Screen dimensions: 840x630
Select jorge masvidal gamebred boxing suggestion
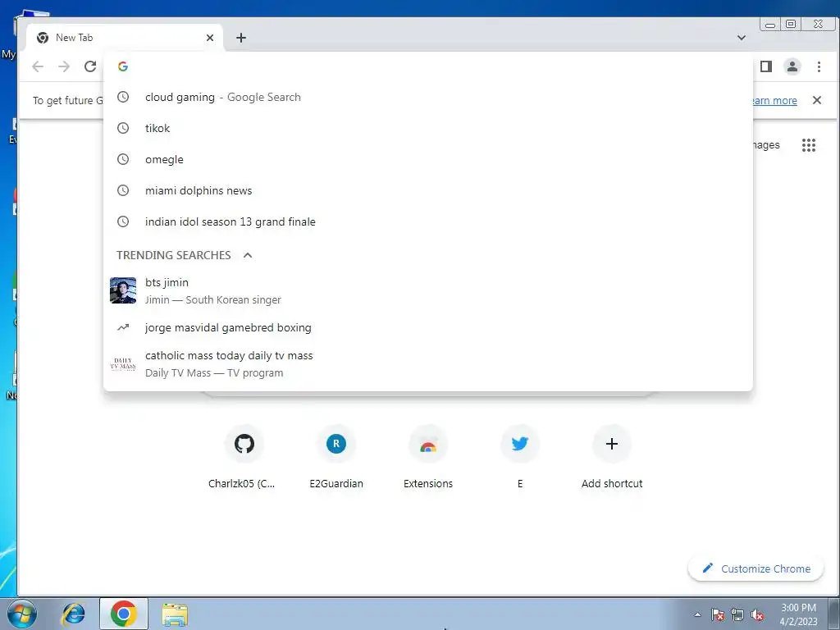pyautogui.click(x=428, y=327)
